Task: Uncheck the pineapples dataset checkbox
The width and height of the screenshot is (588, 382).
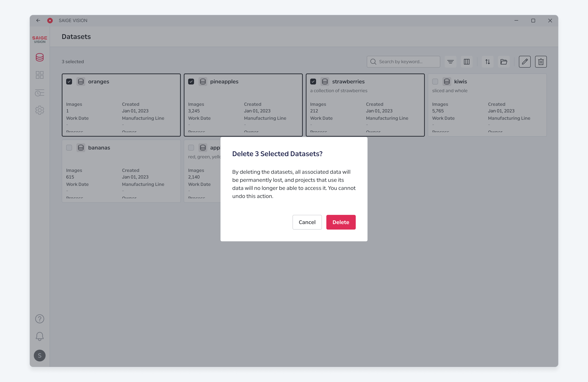Action: [x=191, y=82]
